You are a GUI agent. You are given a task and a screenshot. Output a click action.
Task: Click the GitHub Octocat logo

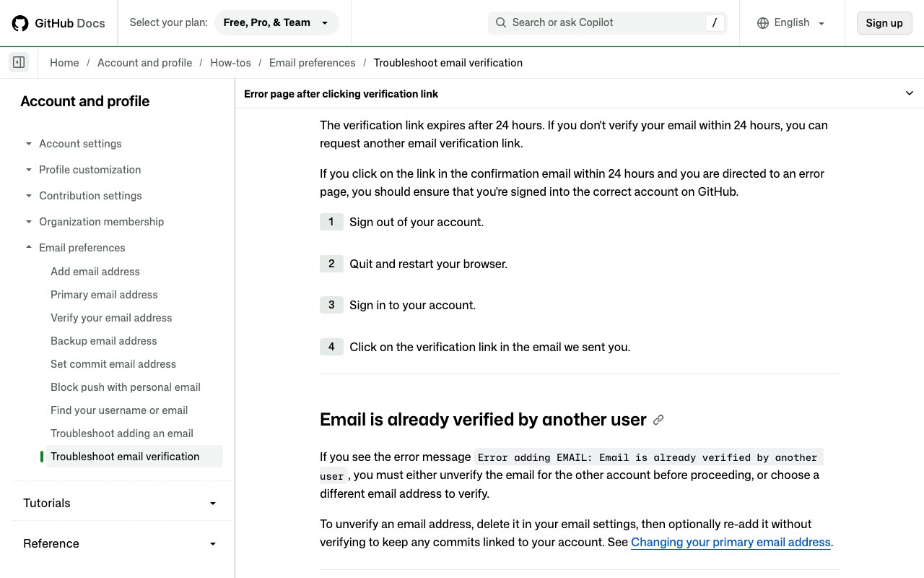(x=20, y=23)
